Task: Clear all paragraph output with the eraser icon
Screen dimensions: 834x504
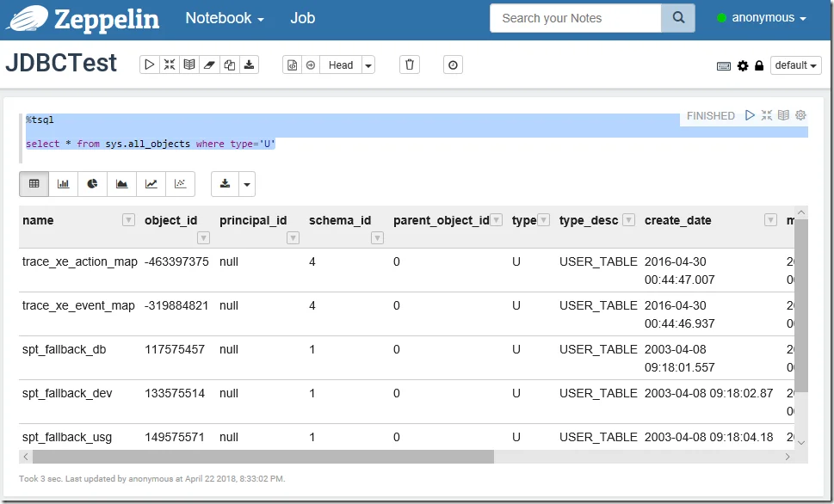Action: [x=208, y=64]
